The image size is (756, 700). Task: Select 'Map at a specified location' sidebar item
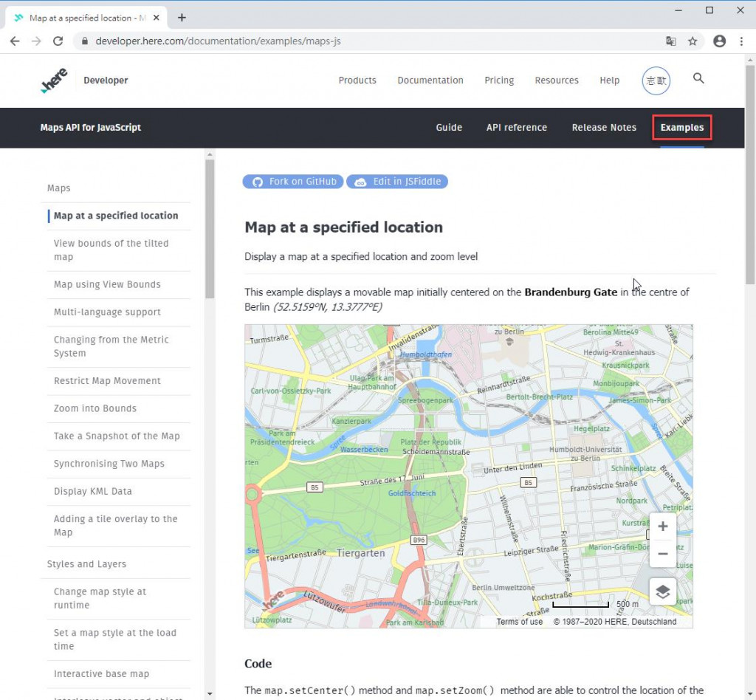click(x=116, y=216)
